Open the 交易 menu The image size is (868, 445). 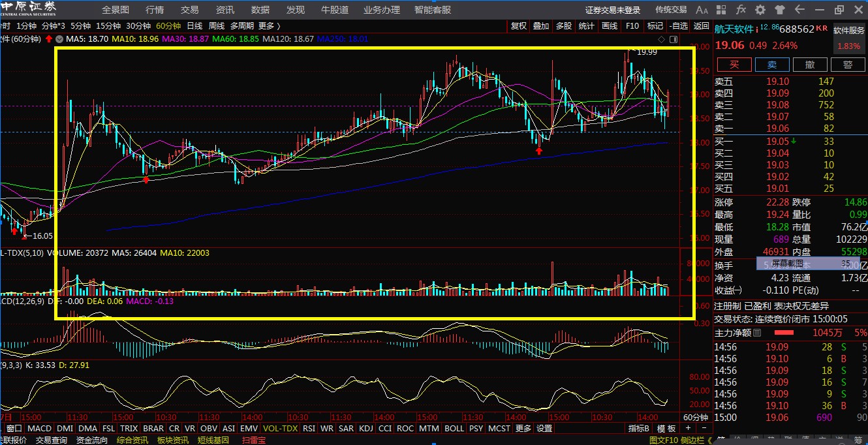pos(190,10)
